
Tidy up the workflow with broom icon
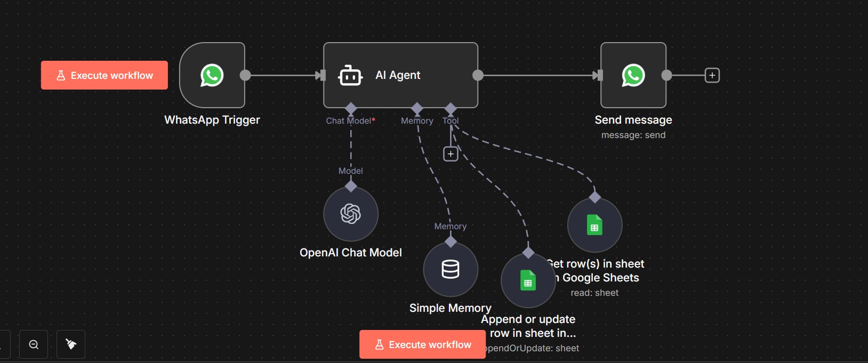tap(71, 344)
